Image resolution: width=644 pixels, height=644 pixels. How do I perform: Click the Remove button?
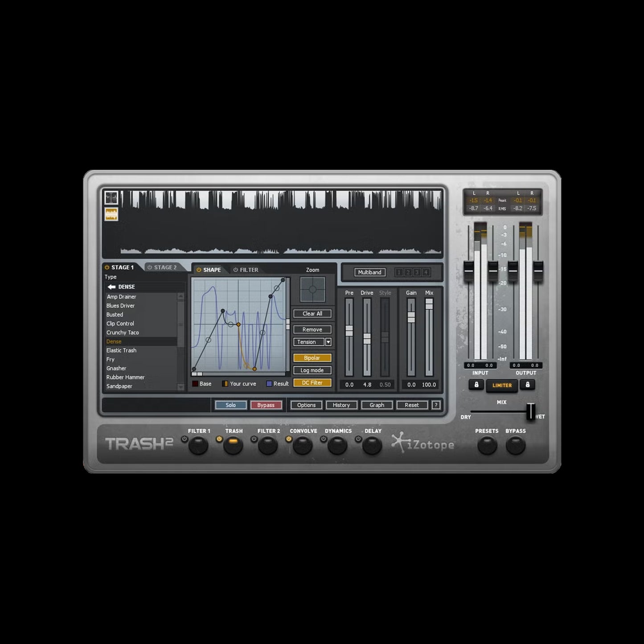click(312, 330)
